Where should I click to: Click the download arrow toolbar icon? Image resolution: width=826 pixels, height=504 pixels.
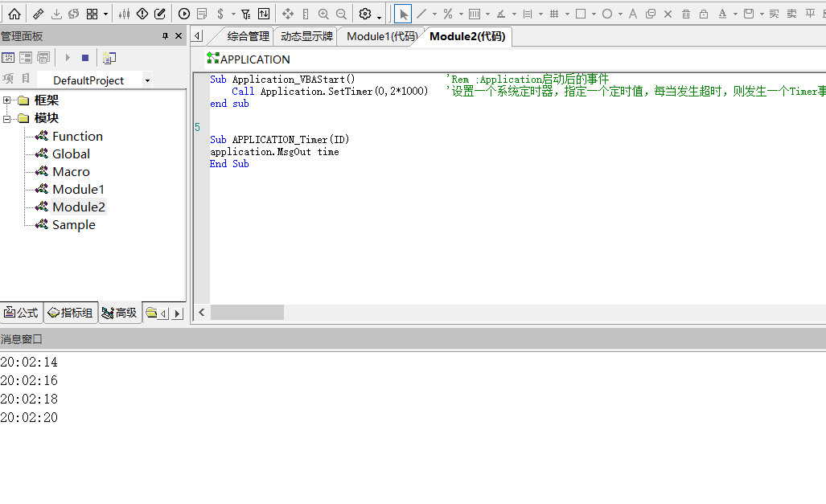click(x=56, y=14)
